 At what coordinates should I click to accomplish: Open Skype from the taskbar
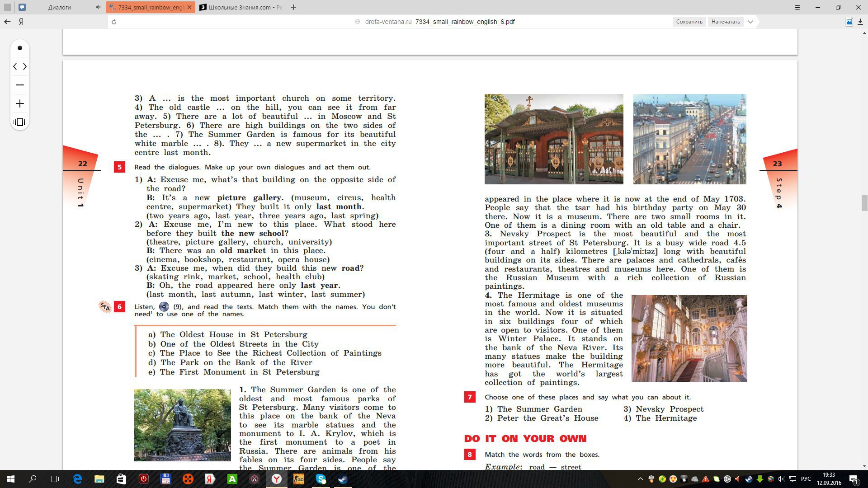click(x=321, y=479)
